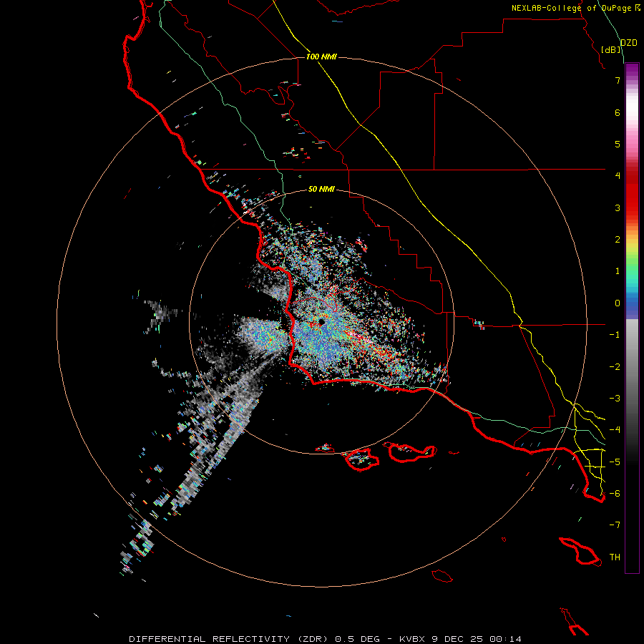Click the black radar site dot at center

321,321
